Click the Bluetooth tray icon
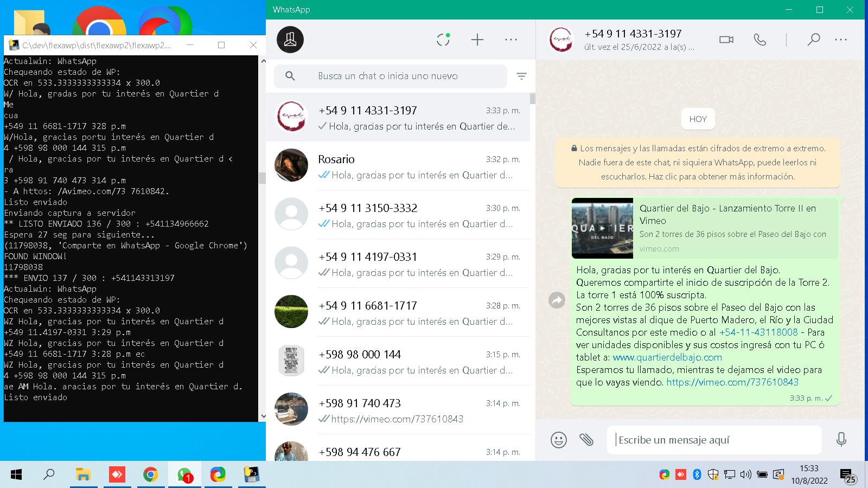The image size is (868, 488). [697, 475]
